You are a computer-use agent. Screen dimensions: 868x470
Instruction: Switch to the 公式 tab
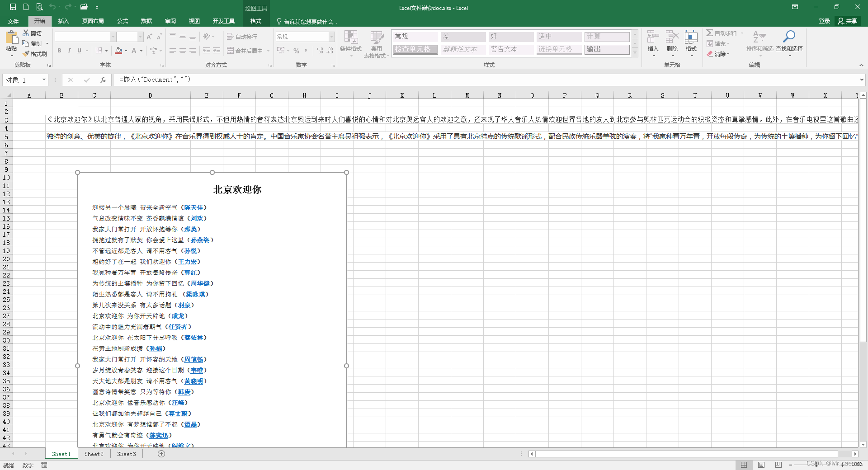tap(123, 21)
